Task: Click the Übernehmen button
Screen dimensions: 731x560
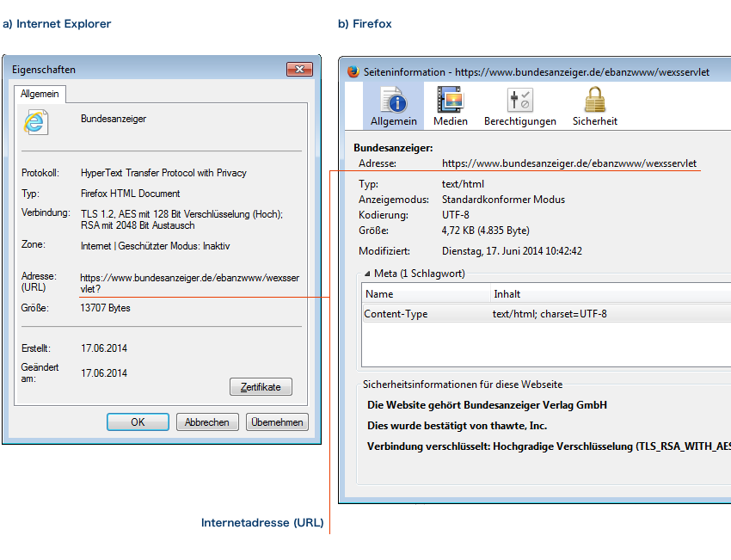Action: pyautogui.click(x=277, y=422)
